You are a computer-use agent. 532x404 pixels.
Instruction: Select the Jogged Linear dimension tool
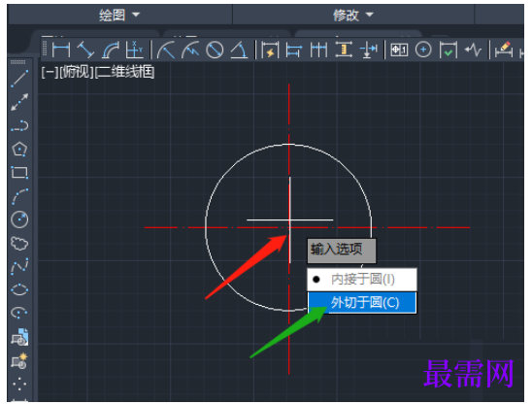473,50
